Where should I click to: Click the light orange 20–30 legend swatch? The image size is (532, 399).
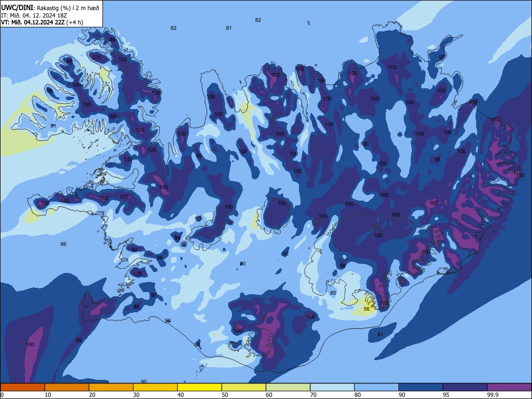click(x=111, y=387)
